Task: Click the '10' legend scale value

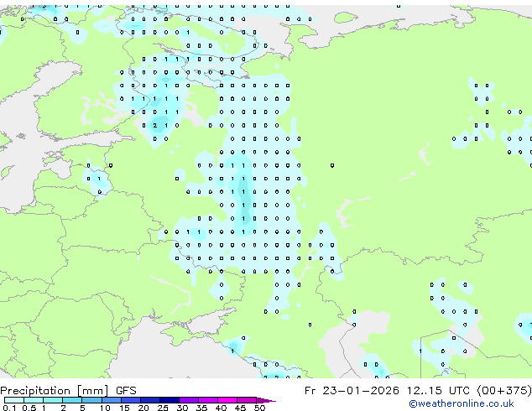Action: point(105,408)
